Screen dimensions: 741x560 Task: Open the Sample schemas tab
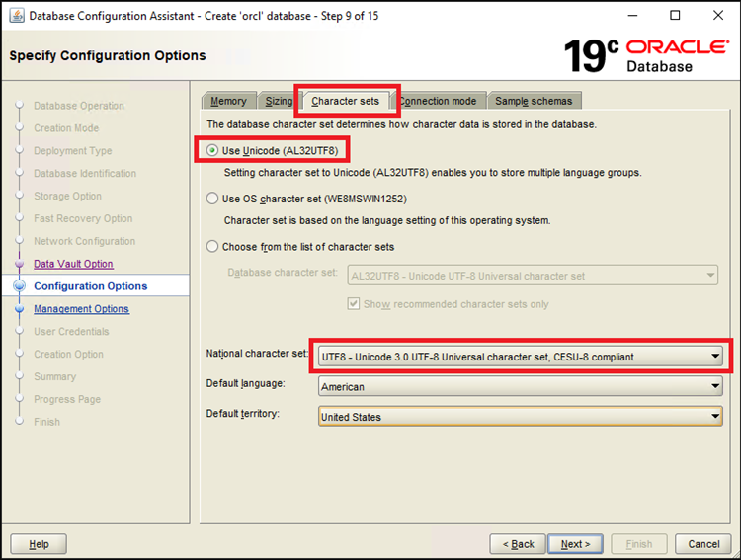click(534, 101)
